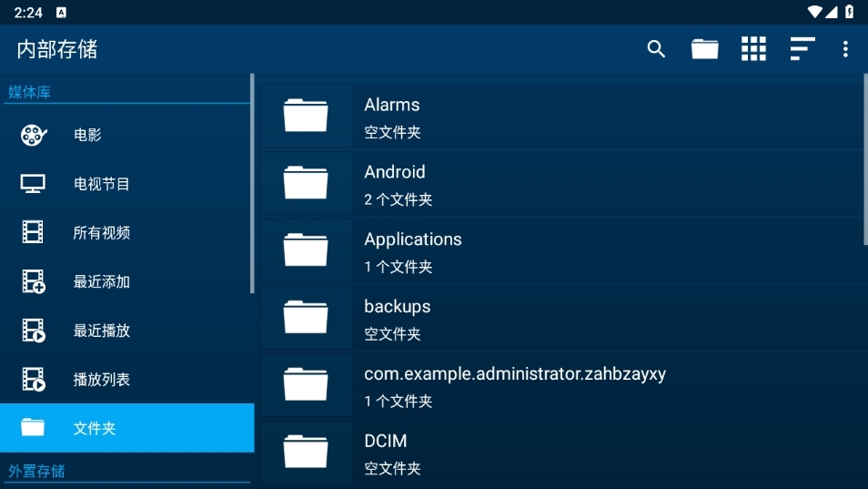Click the file list vertical scrollbar
This screenshot has height=489, width=868.
[x=864, y=164]
